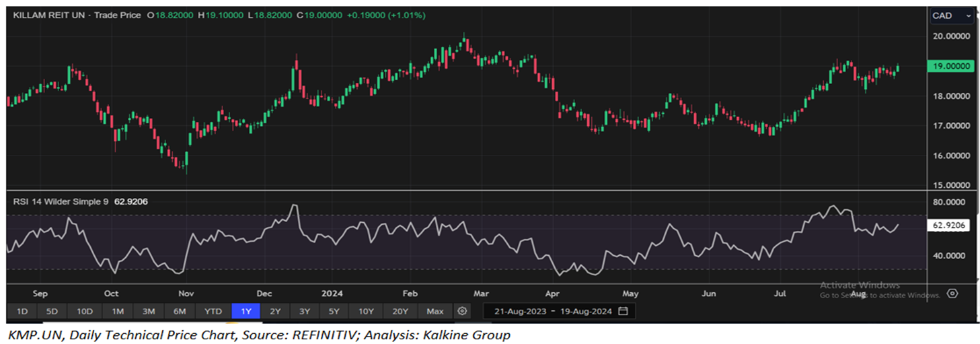Switch to the 10D range
The width and height of the screenshot is (980, 344).
(x=84, y=311)
